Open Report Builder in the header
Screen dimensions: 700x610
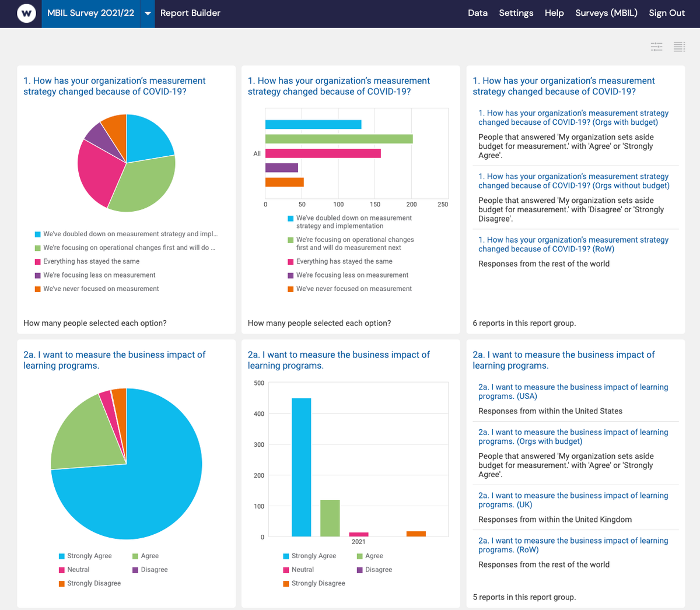tap(190, 13)
